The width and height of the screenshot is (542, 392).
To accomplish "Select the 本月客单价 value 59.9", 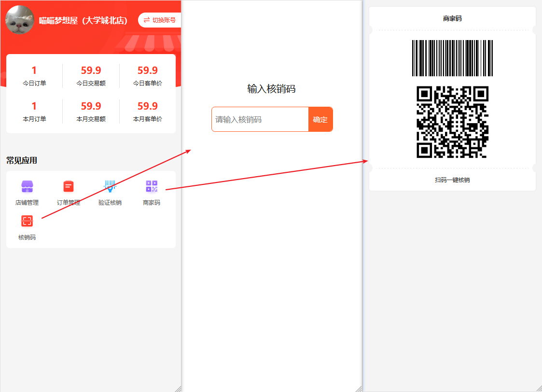I will (148, 106).
